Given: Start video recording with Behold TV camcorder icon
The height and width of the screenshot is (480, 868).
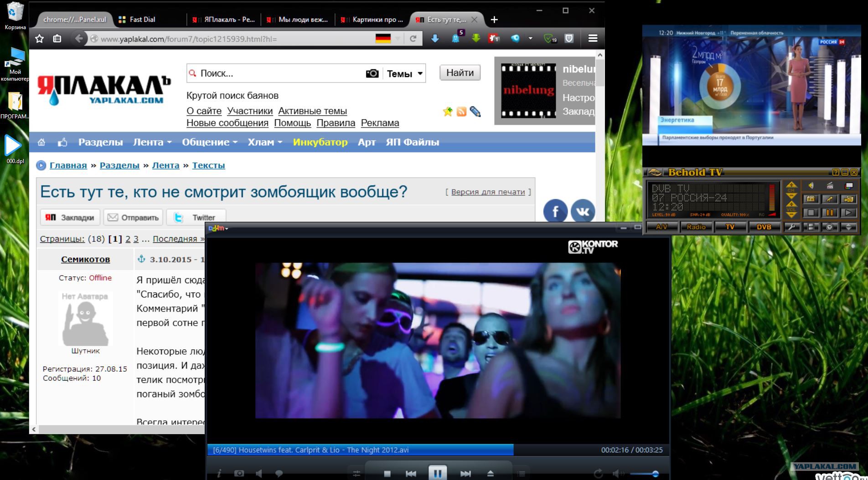Looking at the screenshot, I should (x=848, y=199).
